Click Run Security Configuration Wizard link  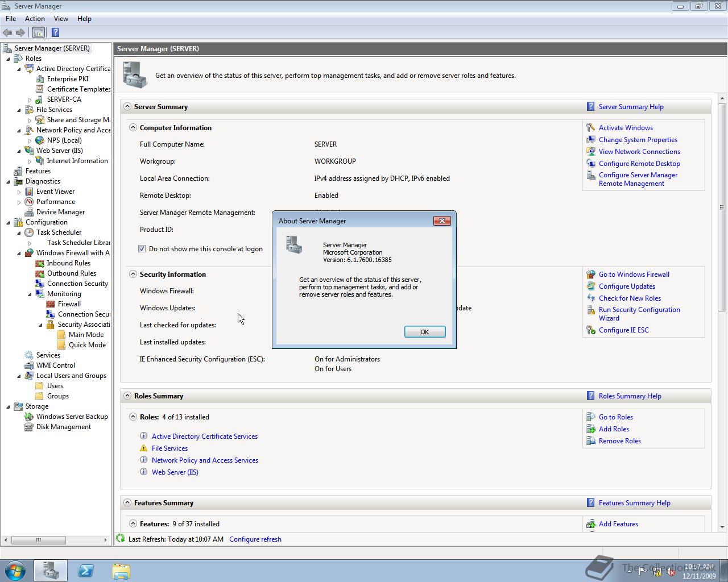pos(639,314)
